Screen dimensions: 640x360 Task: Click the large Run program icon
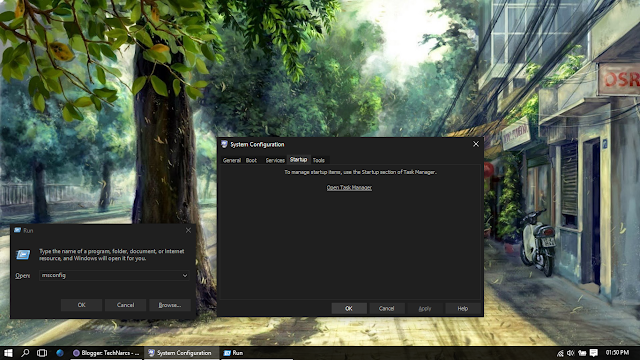pyautogui.click(x=23, y=255)
